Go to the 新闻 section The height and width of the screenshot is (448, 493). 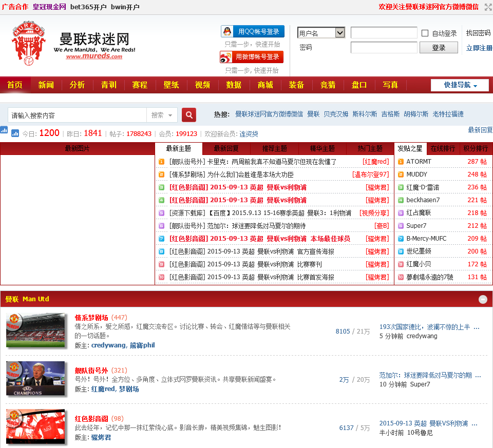(x=46, y=85)
